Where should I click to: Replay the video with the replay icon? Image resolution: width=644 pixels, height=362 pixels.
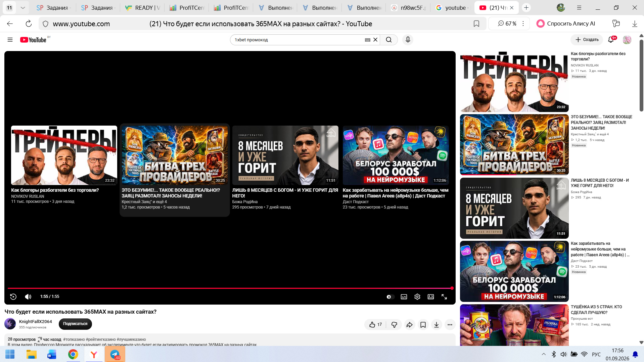(13, 297)
